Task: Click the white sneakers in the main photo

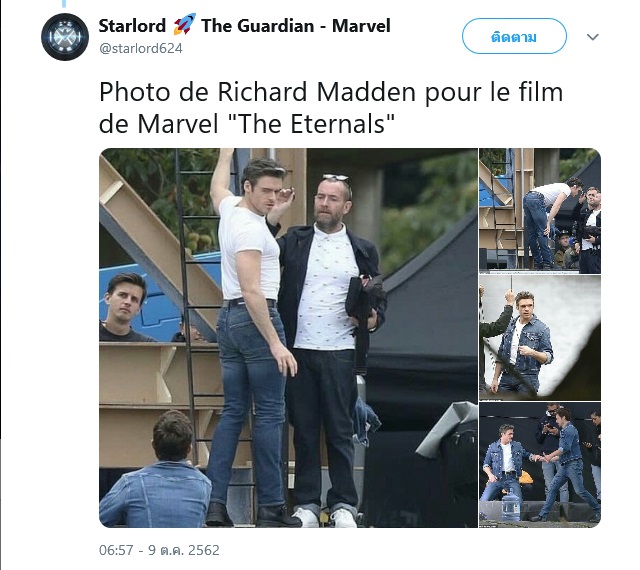Action: [x=324, y=518]
